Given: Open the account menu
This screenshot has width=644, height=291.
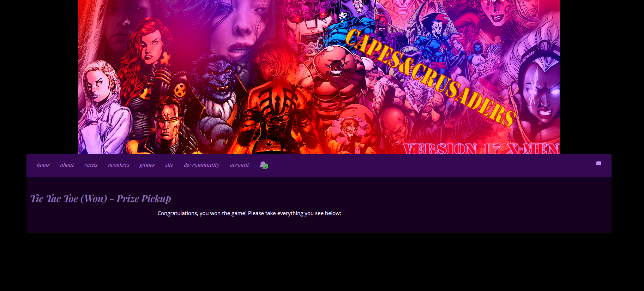Looking at the screenshot, I should click(239, 165).
